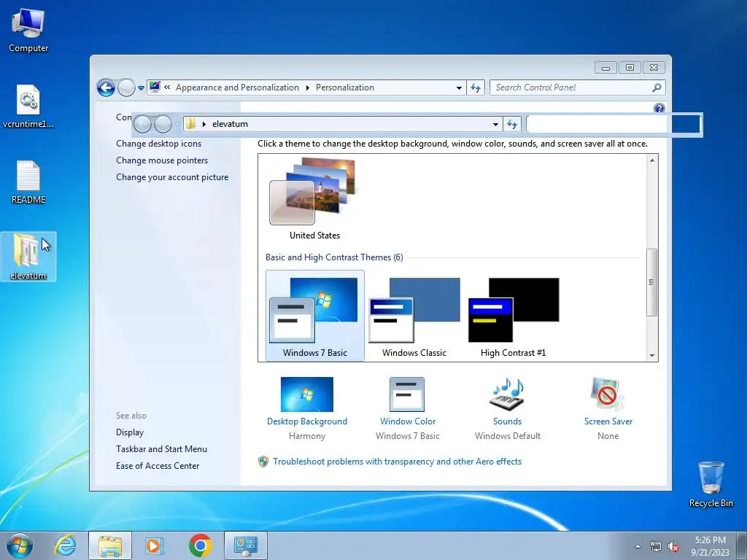Click the double chevron in address bar
Viewport: 747px width, 560px height.
(x=167, y=87)
